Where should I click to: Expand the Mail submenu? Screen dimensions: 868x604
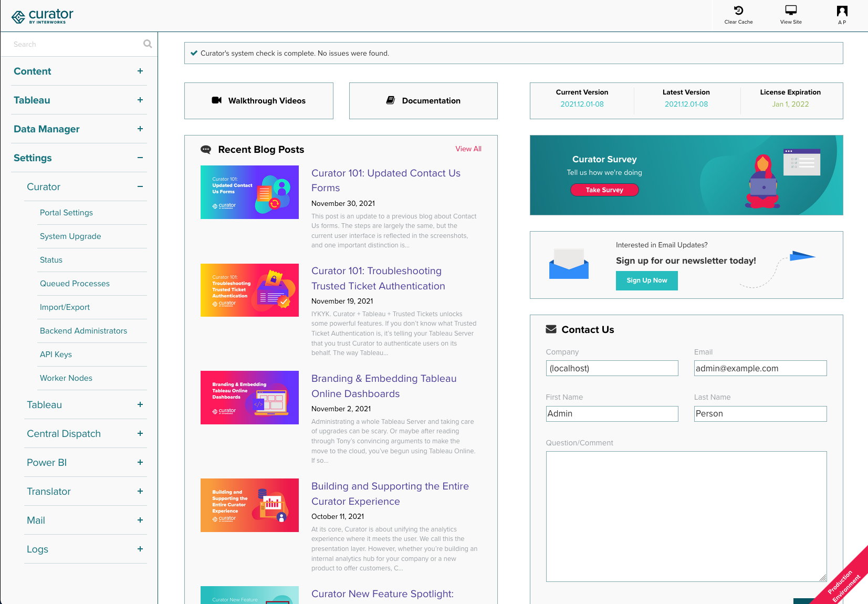(140, 520)
